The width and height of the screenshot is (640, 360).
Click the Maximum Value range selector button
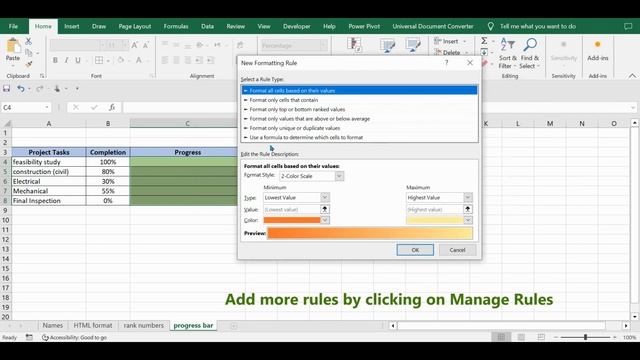pyautogui.click(x=468, y=209)
